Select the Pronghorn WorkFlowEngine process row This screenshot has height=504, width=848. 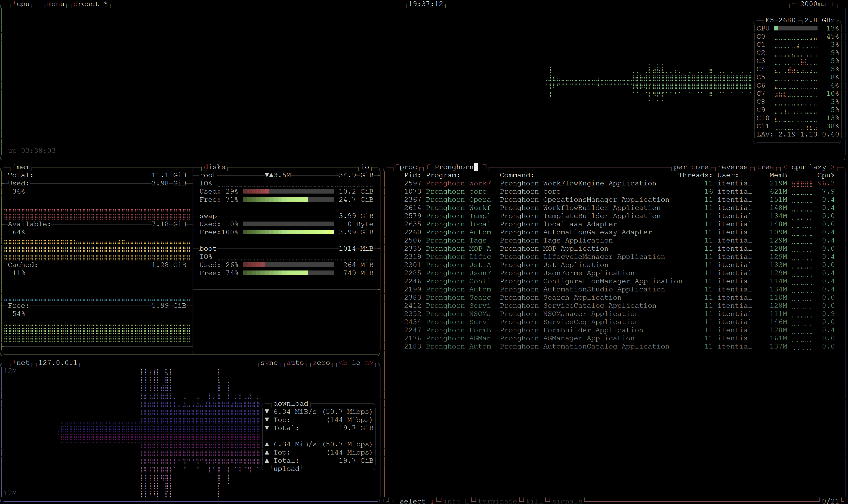click(x=578, y=183)
